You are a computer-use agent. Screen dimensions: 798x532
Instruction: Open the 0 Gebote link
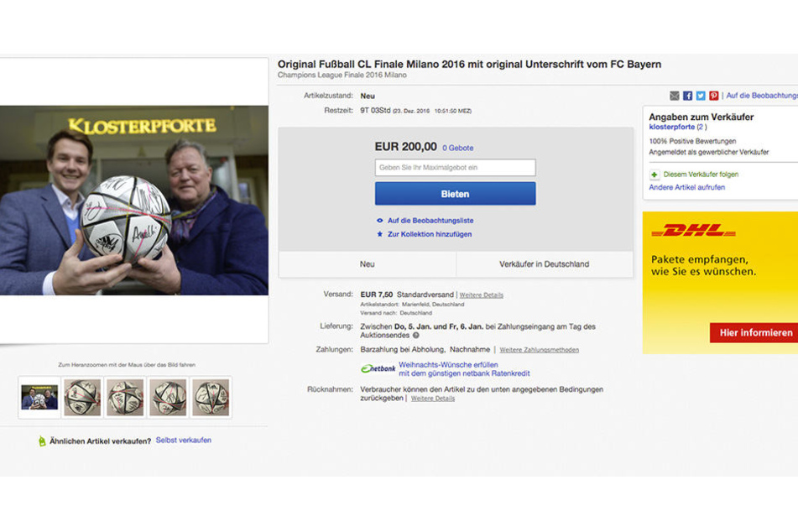tap(457, 148)
